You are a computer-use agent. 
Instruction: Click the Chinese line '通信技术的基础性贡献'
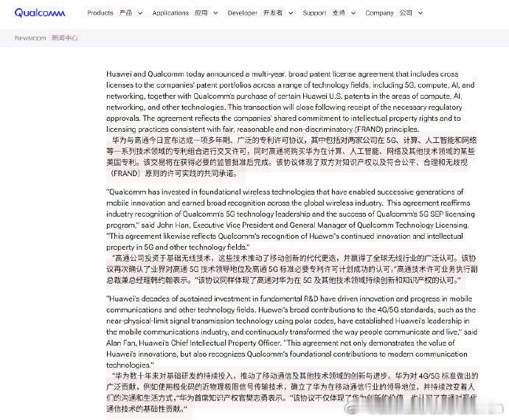click(x=147, y=409)
